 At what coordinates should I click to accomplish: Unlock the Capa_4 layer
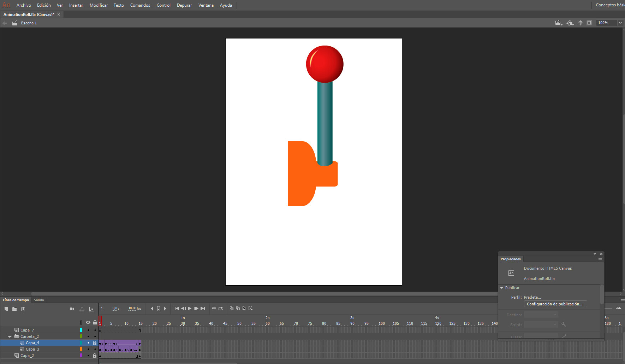point(95,343)
